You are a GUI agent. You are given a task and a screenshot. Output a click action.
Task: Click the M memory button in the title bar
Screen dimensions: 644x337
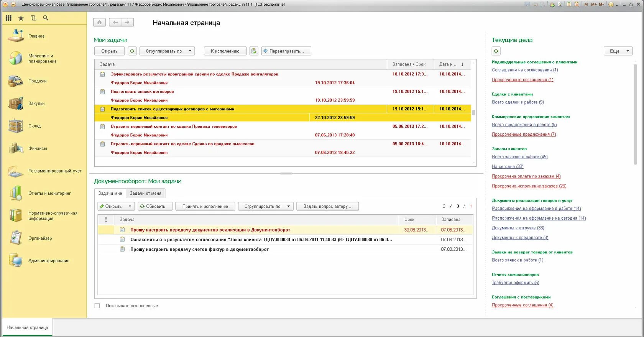tap(586, 5)
